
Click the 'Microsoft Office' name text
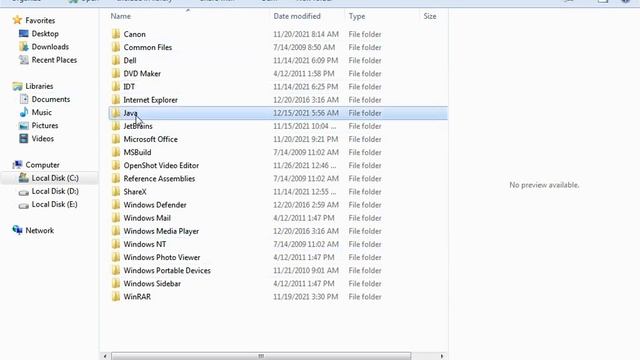tap(151, 139)
